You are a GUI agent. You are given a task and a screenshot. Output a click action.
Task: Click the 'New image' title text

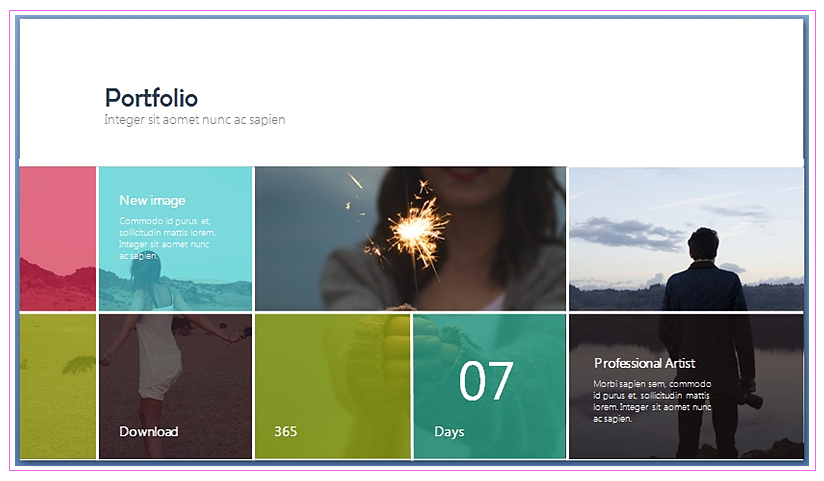click(152, 200)
